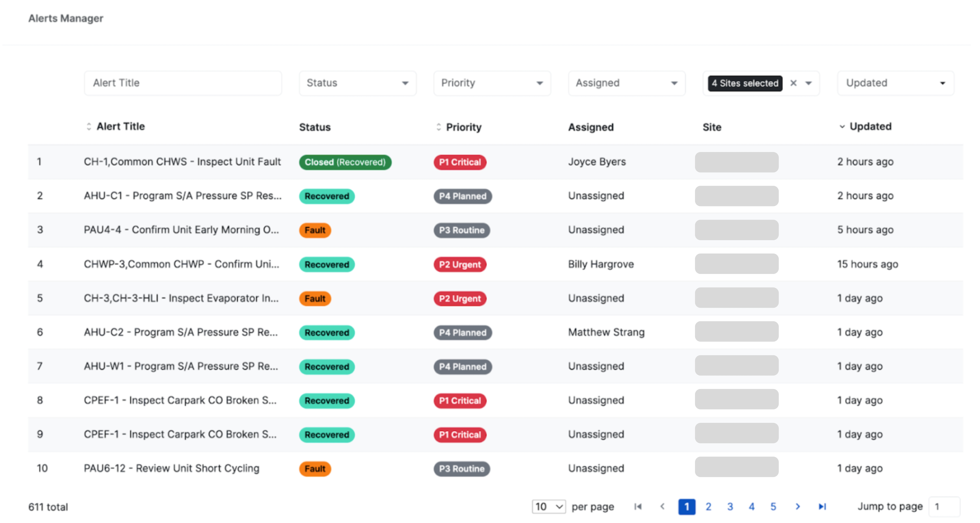Jump to last page icon
This screenshot has height=523, width=980.
(822, 506)
